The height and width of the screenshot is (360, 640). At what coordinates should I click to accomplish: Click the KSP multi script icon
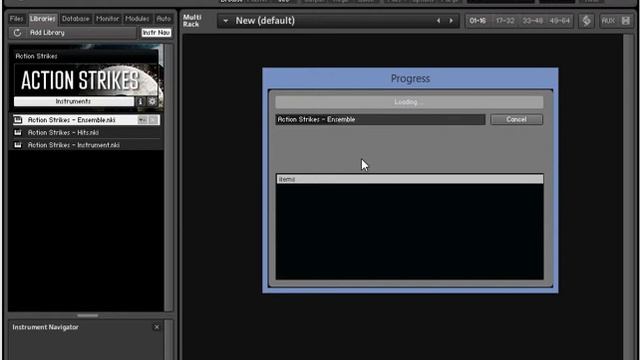point(586,21)
